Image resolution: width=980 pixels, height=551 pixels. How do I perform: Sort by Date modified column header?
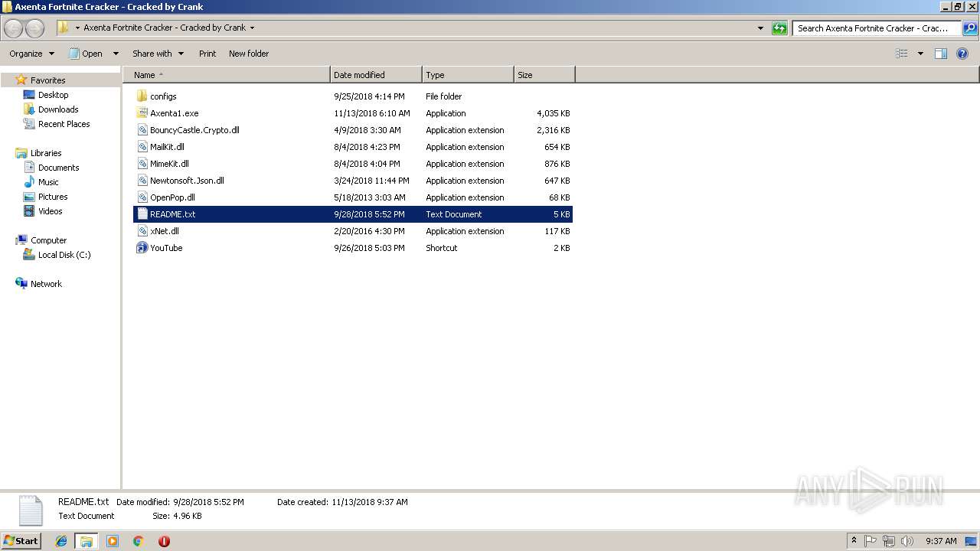[376, 75]
